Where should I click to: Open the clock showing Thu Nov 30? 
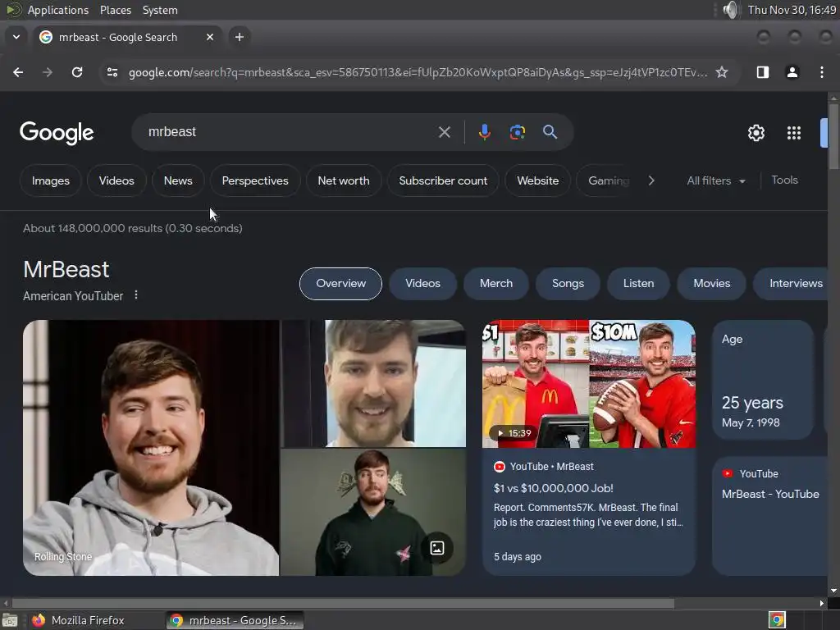[792, 10]
